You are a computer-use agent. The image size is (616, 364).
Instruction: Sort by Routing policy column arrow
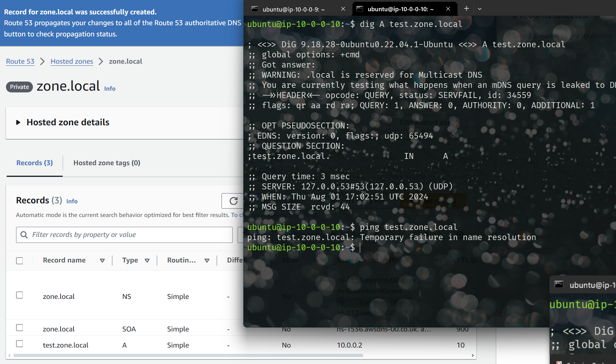coord(207,260)
